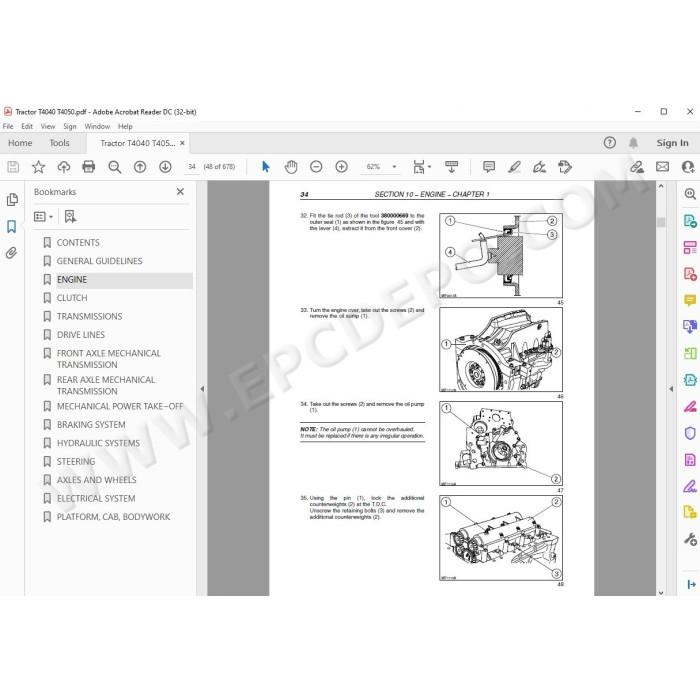This screenshot has height=700, width=700.
Task: Open attachments paperclip panel
Action: (12, 253)
